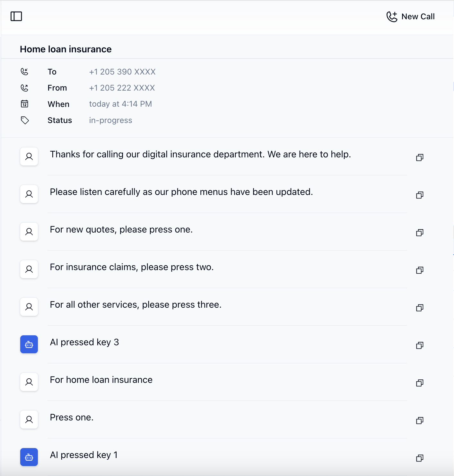454x476 pixels.
Task: Click the AI bot avatar for key 3
Action: tap(29, 344)
